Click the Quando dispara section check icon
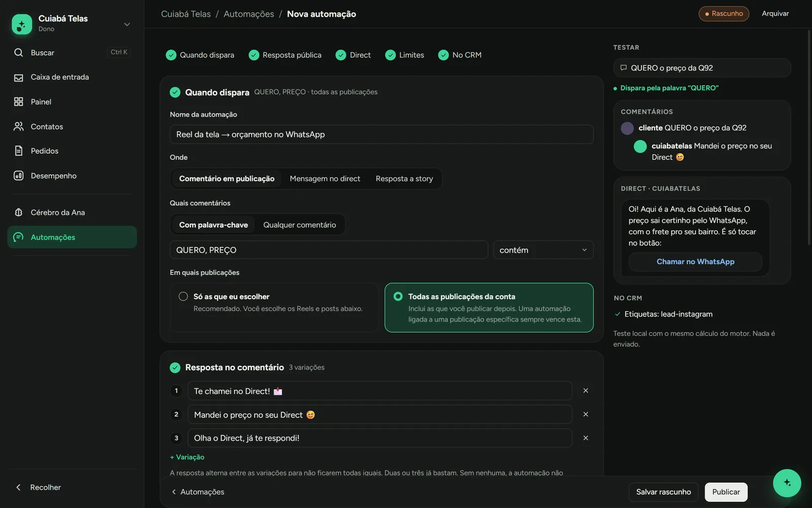812x508 pixels. tap(175, 92)
